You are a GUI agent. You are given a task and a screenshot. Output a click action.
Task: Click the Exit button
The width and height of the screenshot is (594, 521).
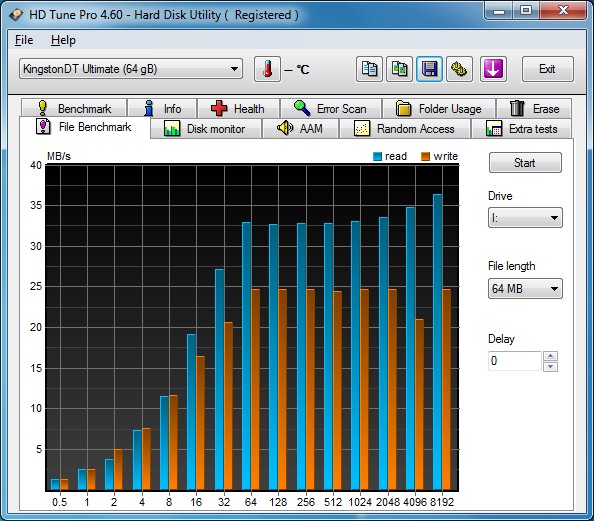(x=547, y=69)
